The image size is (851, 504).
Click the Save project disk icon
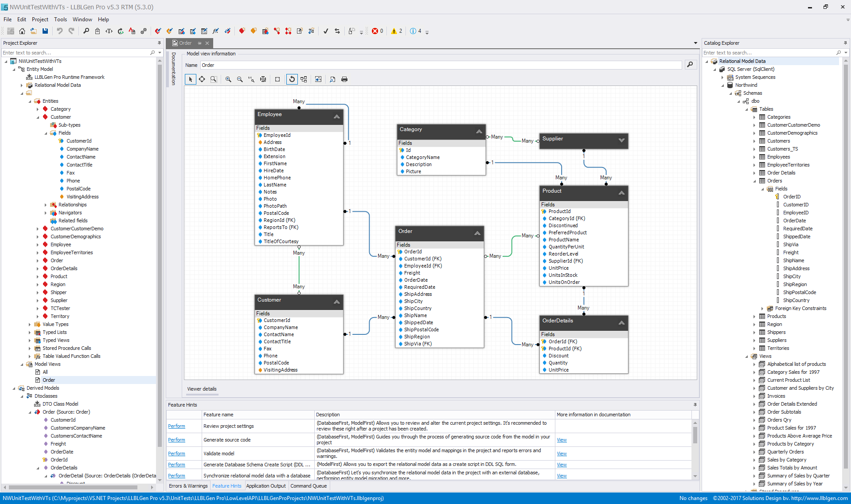[45, 31]
